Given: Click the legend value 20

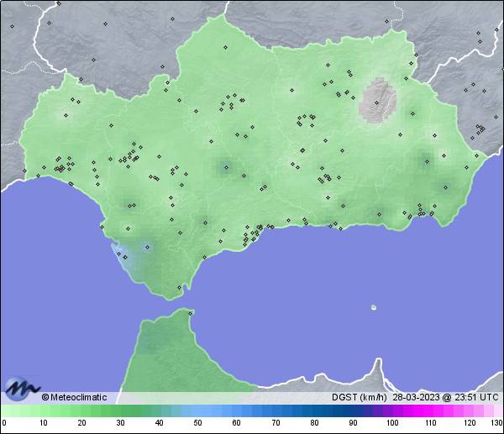Looking at the screenshot, I should point(82,423).
